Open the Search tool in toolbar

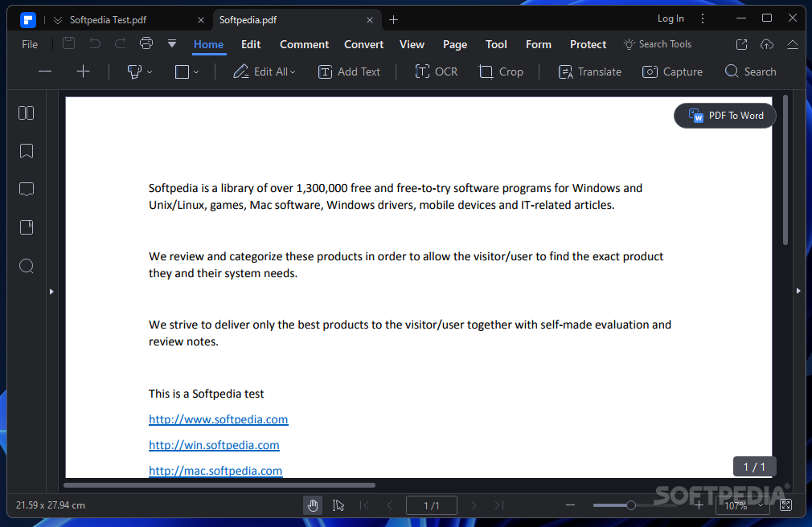tap(750, 71)
